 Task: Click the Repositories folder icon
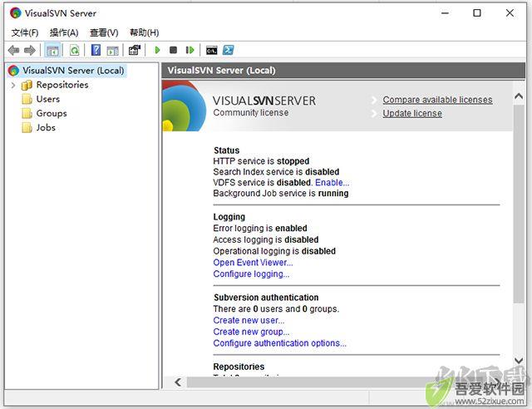pyautogui.click(x=27, y=85)
